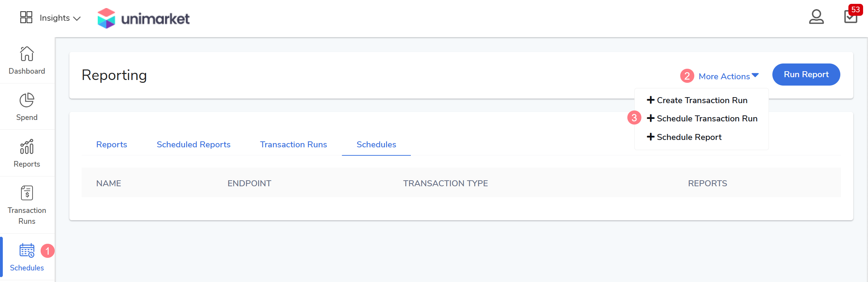Open Transaction Runs sidebar icon
The height and width of the screenshot is (282, 868).
pyautogui.click(x=27, y=193)
